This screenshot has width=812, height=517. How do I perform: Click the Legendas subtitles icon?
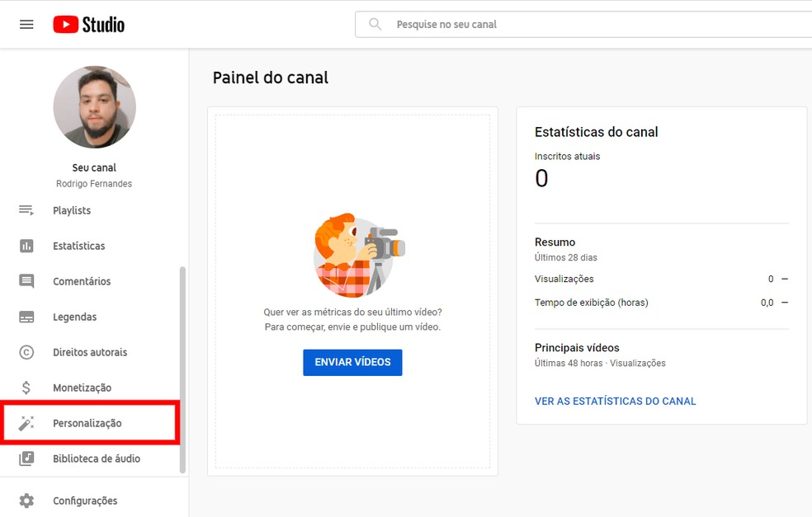(x=25, y=317)
